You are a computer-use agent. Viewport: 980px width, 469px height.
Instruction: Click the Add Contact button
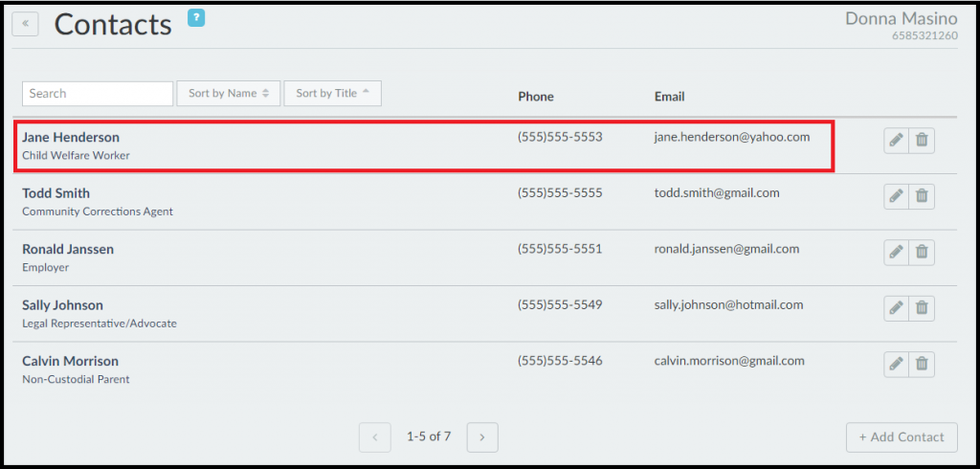tap(902, 437)
